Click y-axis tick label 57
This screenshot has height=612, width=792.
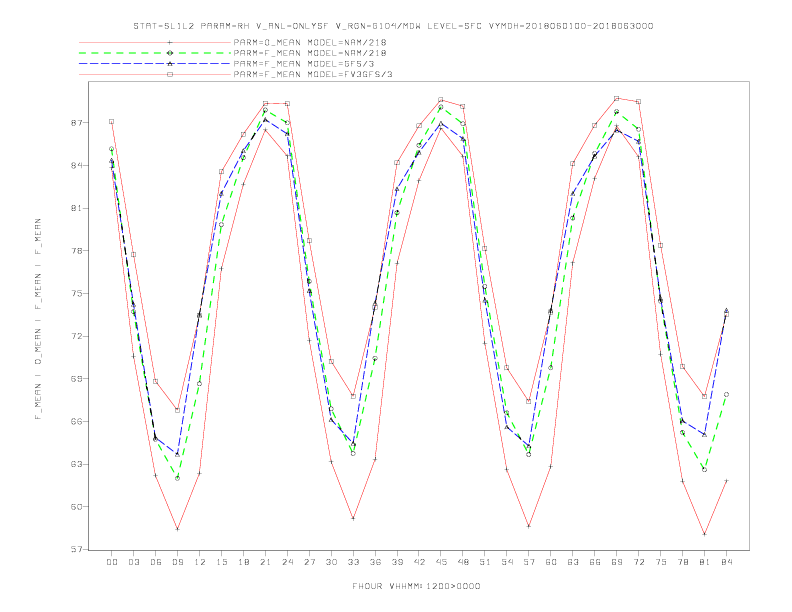[79, 549]
